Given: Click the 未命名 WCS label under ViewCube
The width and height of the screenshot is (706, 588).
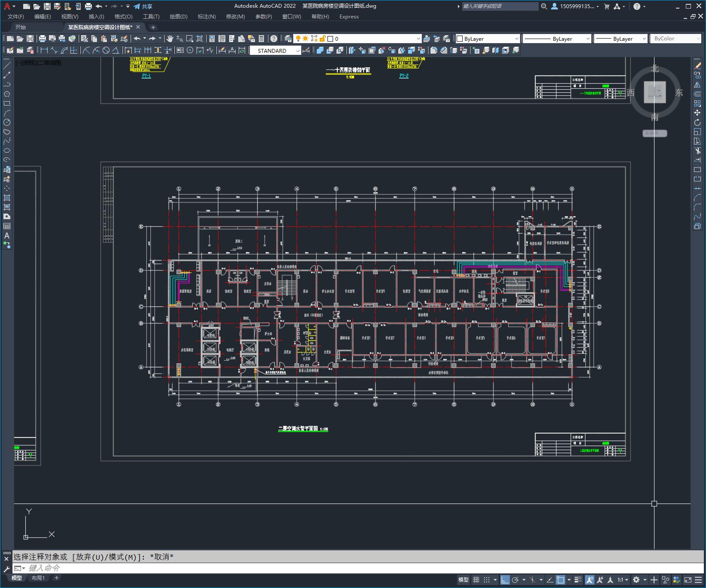Looking at the screenshot, I should pos(654,133).
